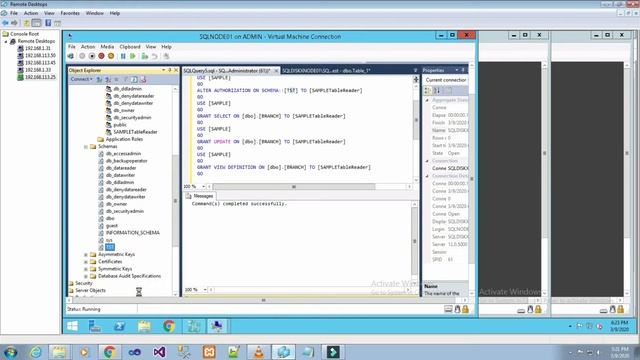Expand the Certificates folder
The image size is (640, 360).
point(86,262)
